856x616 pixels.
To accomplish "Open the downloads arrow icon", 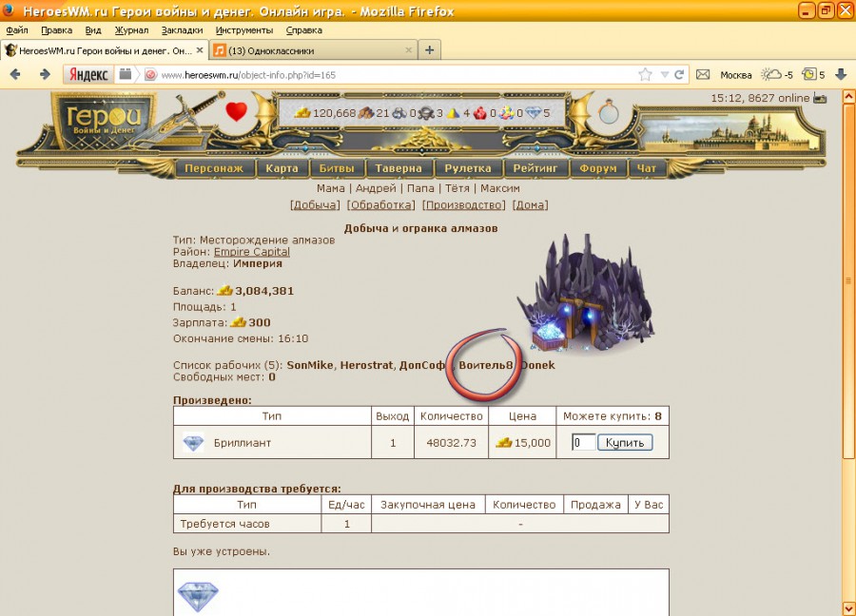I will tap(841, 74).
